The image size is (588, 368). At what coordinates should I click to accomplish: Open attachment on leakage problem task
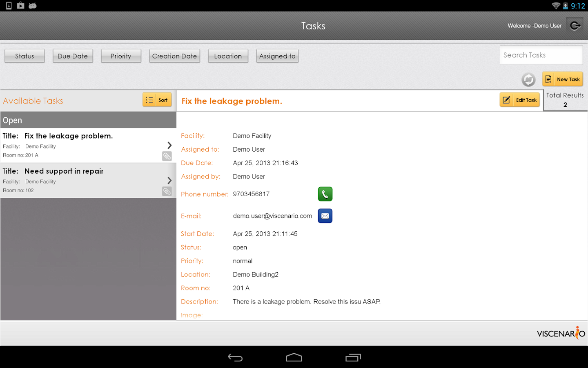coord(167,156)
